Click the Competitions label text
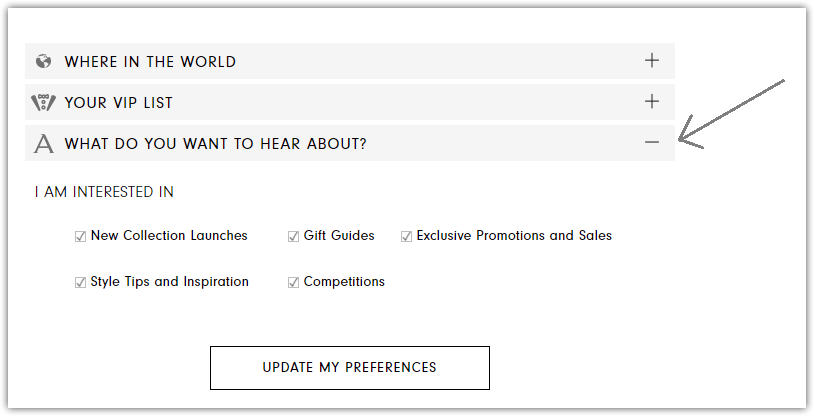This screenshot has width=814, height=416. (x=344, y=282)
